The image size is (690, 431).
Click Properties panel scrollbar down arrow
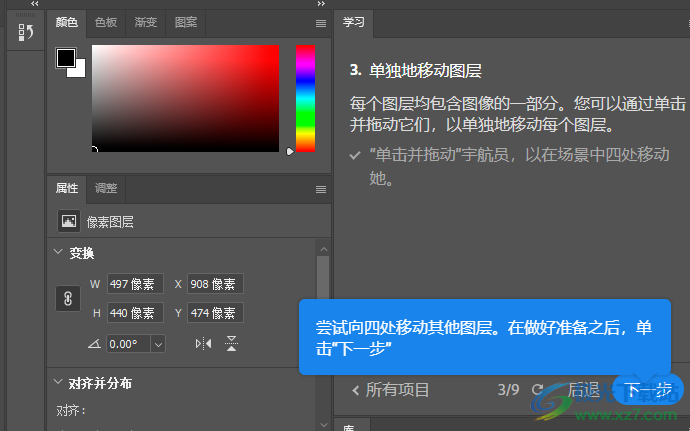tap(324, 425)
